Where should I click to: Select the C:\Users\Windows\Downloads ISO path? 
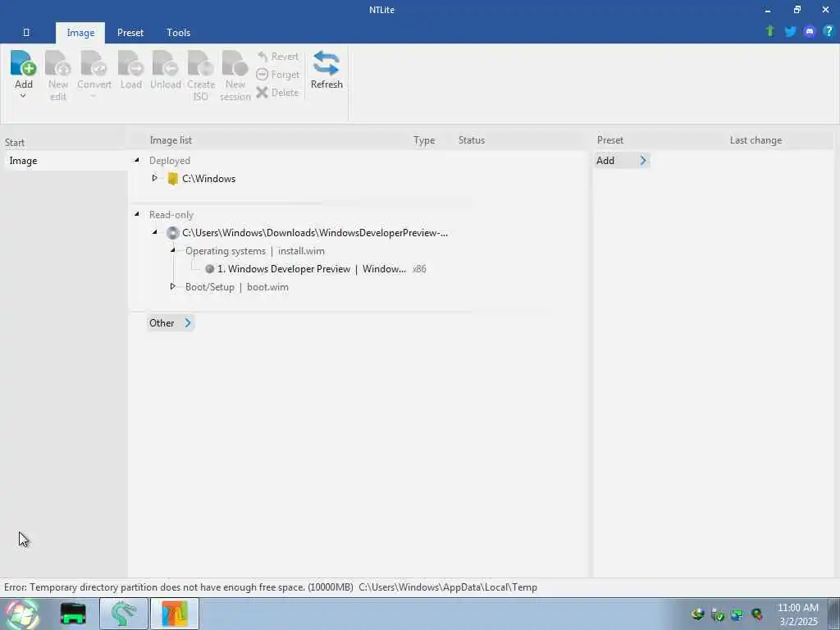(315, 233)
